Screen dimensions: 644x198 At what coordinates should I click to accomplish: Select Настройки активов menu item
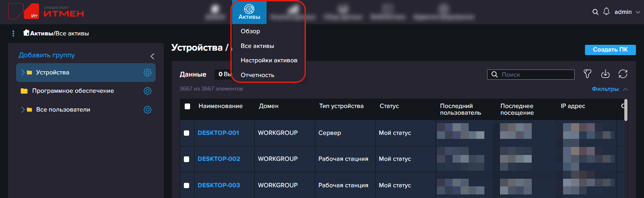tap(269, 60)
